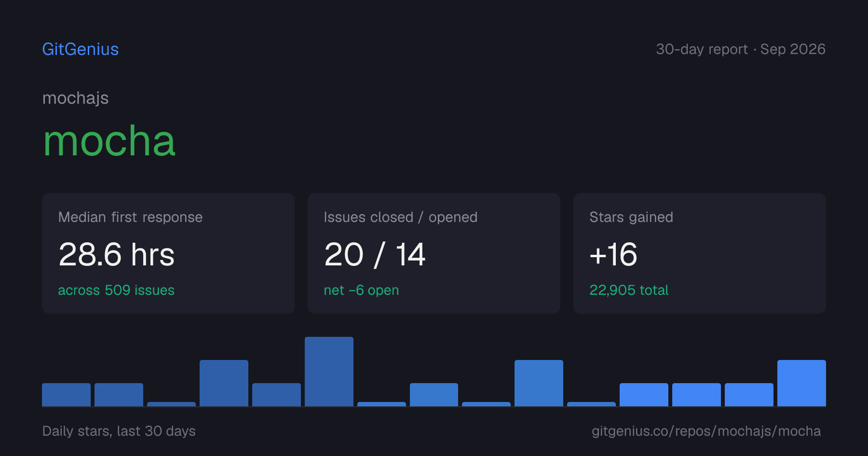This screenshot has height=456, width=868.
Task: Click the 20 / 14 issues value
Action: tap(375, 254)
